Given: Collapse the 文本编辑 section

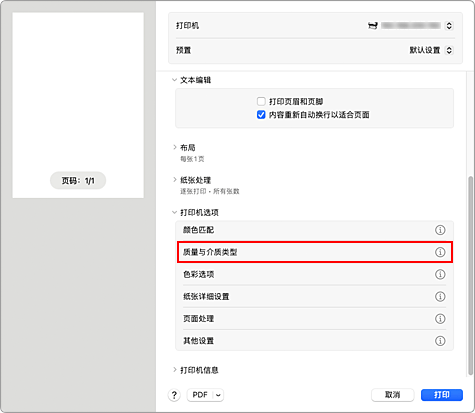Looking at the screenshot, I should [174, 80].
